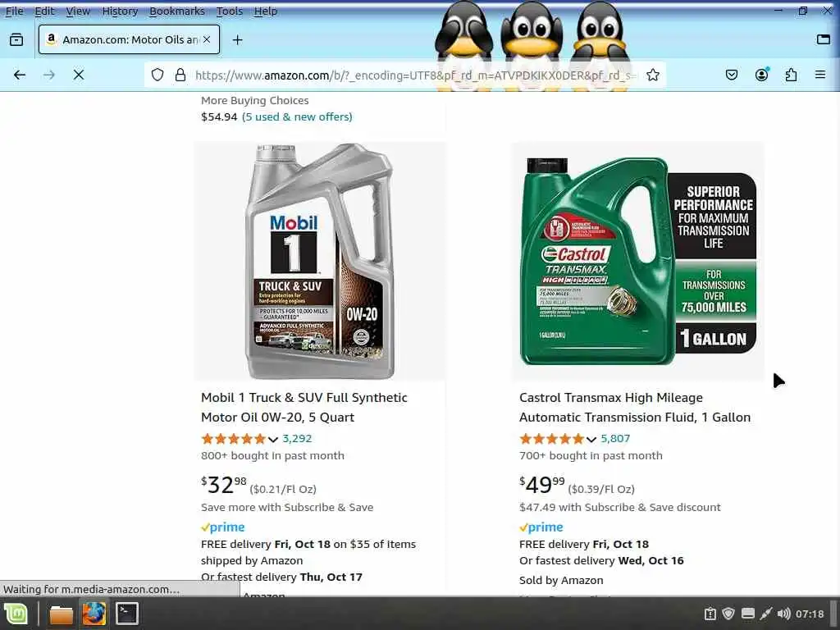The height and width of the screenshot is (630, 840).
Task: Bookmark this page with the star
Action: coord(652,75)
